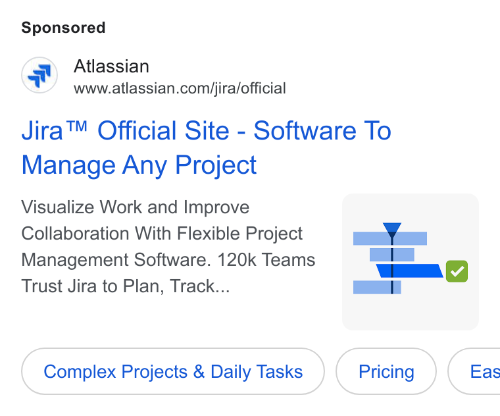500x416 pixels.
Task: Click the 'Manage Any Project' headline text
Action: [139, 165]
